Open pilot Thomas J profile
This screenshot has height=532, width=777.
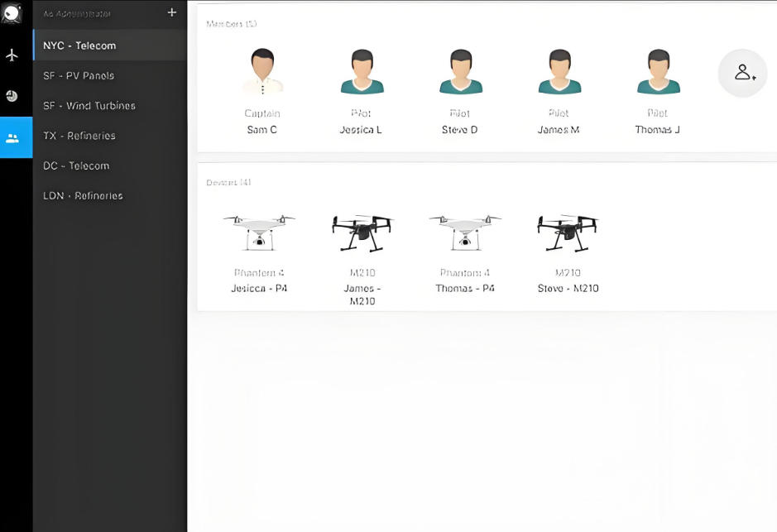click(658, 72)
